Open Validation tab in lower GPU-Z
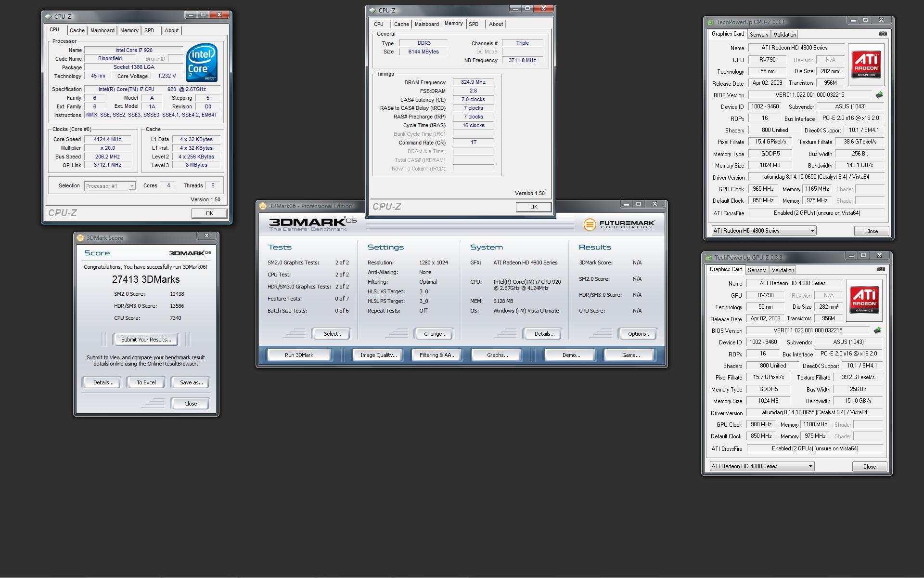The height and width of the screenshot is (578, 924). pyautogui.click(x=783, y=270)
